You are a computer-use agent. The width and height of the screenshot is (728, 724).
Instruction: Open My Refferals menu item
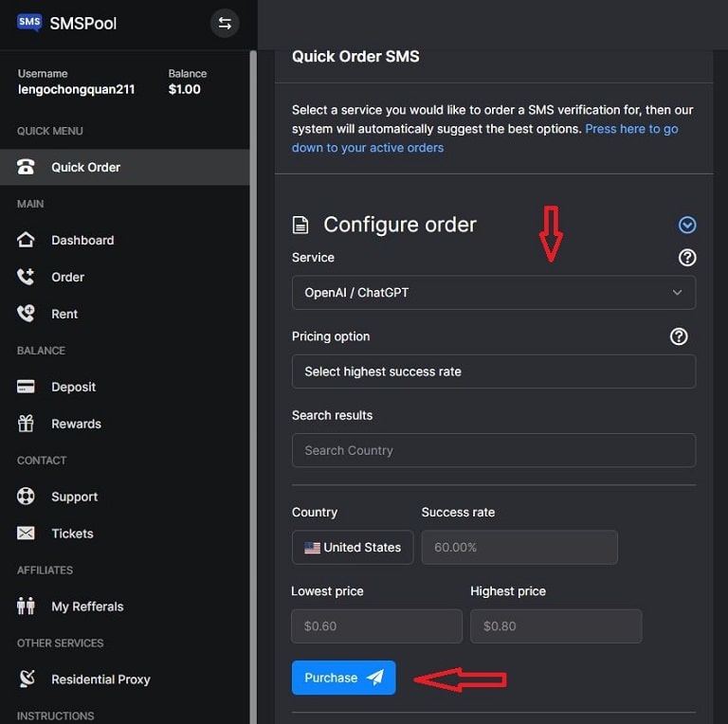(x=87, y=606)
